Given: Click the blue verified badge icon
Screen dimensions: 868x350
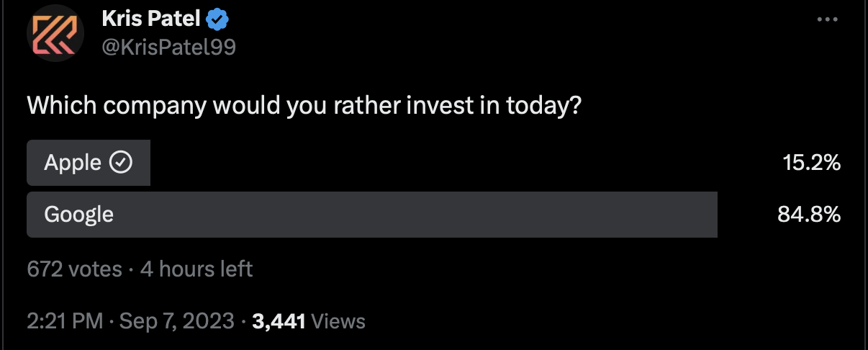Looking at the screenshot, I should pos(217,19).
